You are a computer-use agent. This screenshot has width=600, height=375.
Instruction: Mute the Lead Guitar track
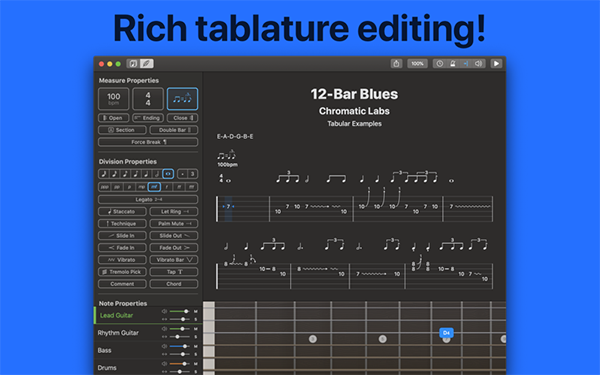pyautogui.click(x=196, y=311)
